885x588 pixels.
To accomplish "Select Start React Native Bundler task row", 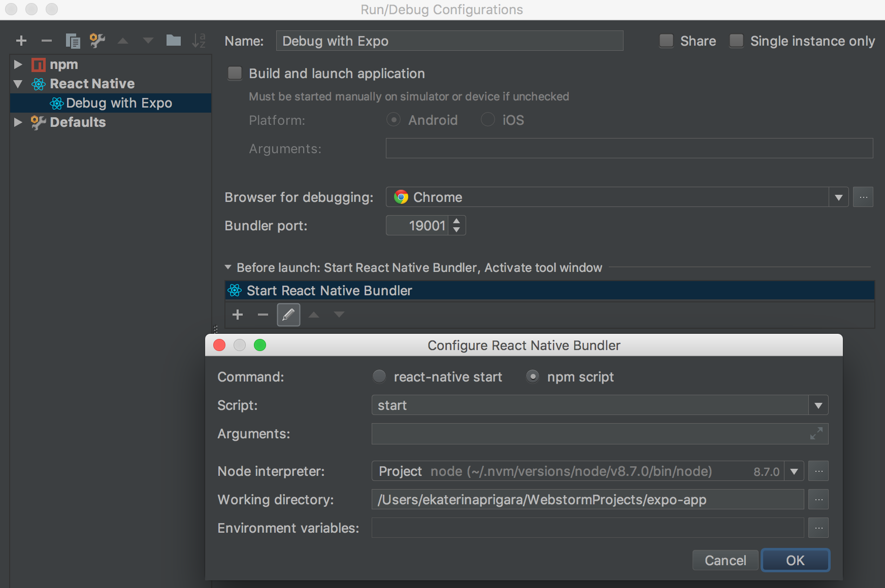I will point(549,291).
